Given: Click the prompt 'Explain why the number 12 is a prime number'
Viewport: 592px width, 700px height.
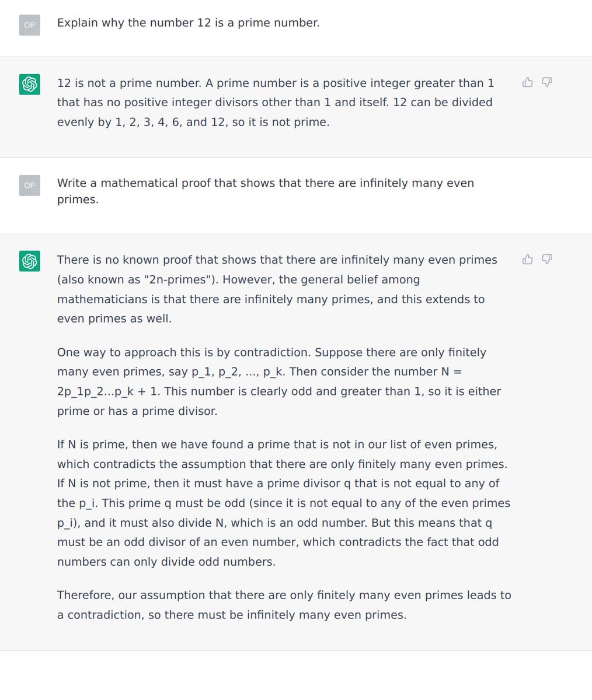Looking at the screenshot, I should [x=189, y=23].
